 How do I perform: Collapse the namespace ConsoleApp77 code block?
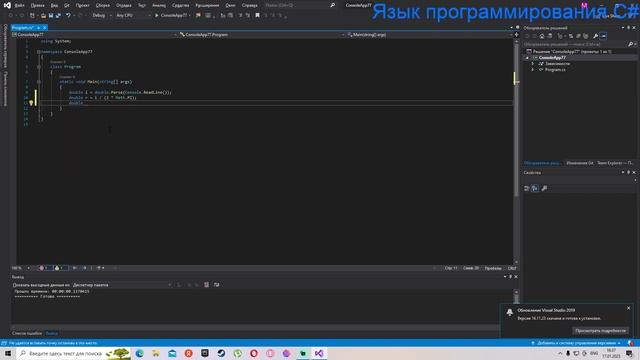pyautogui.click(x=39, y=52)
